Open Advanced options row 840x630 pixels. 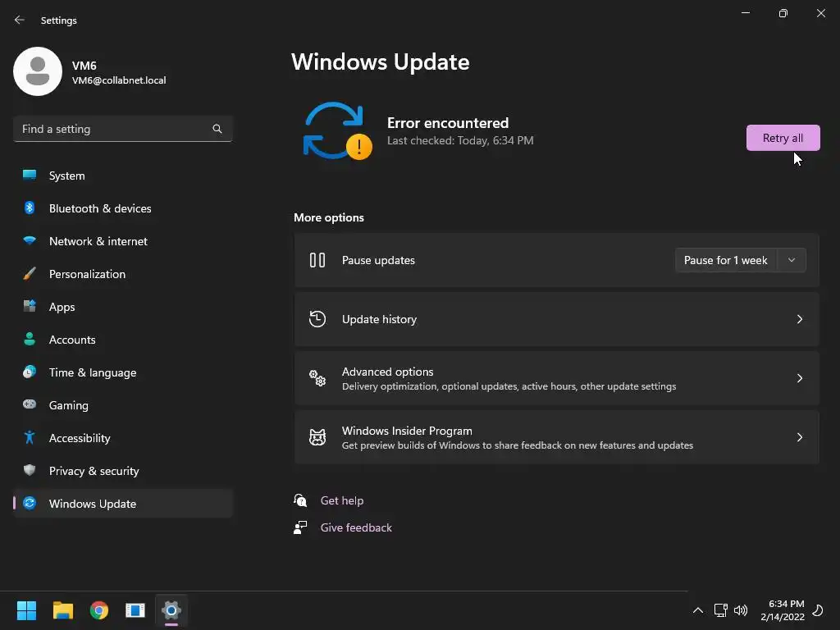pyautogui.click(x=557, y=378)
